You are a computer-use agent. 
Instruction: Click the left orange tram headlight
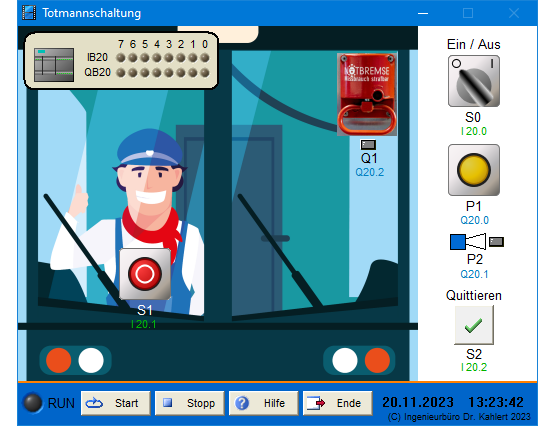pyautogui.click(x=59, y=360)
